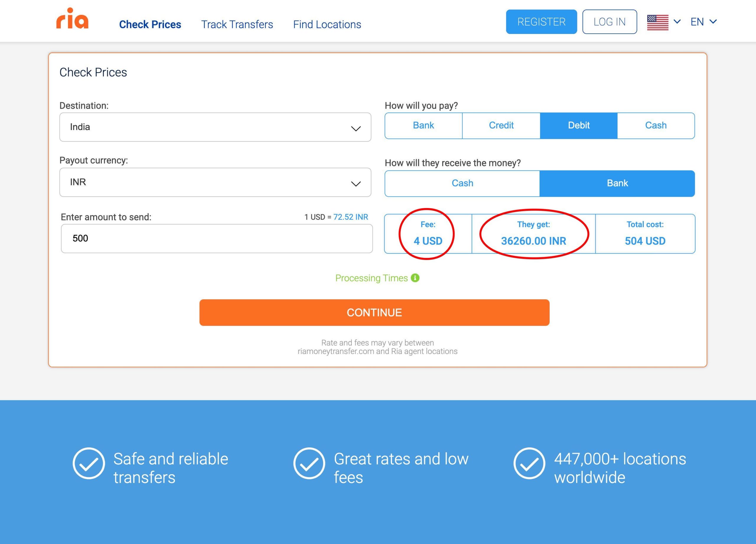Click the Find Locations navigation icon
756x544 pixels.
(x=326, y=24)
